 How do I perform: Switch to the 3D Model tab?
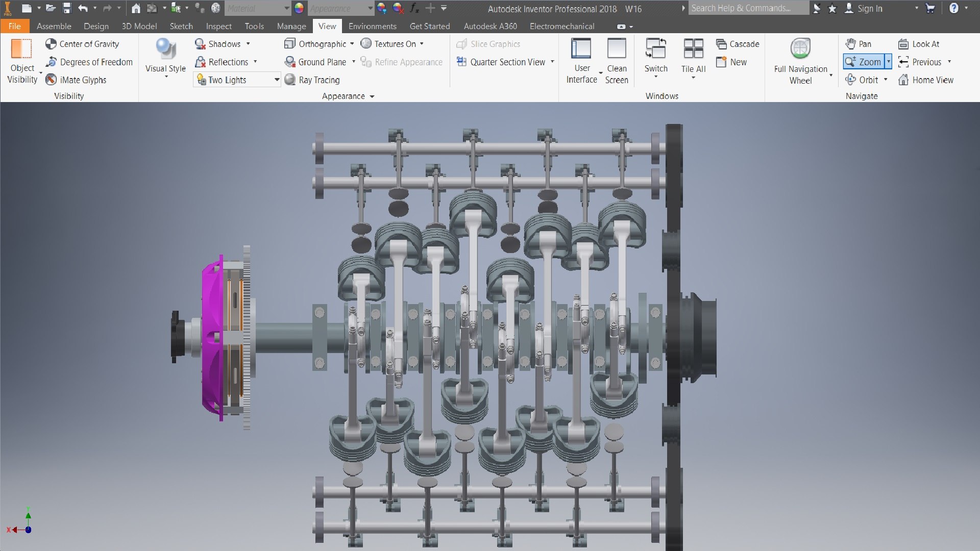(x=139, y=26)
